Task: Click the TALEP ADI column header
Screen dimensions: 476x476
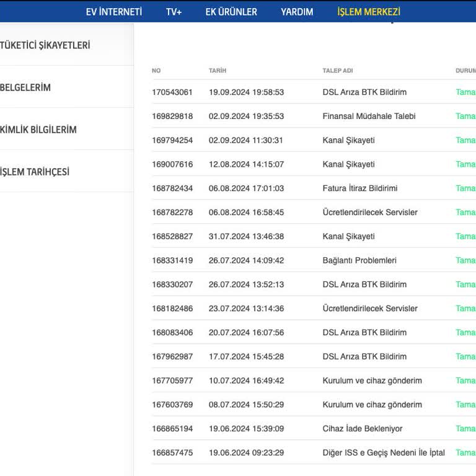Action: (x=337, y=71)
